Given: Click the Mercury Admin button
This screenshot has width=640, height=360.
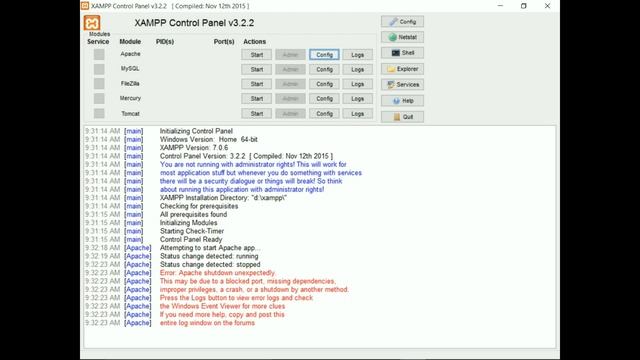Looking at the screenshot, I should [290, 99].
